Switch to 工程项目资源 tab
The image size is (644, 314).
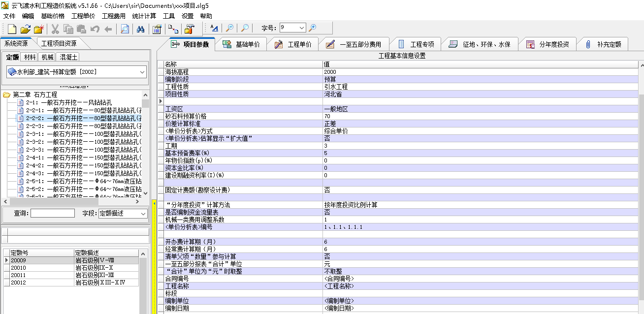tap(59, 43)
